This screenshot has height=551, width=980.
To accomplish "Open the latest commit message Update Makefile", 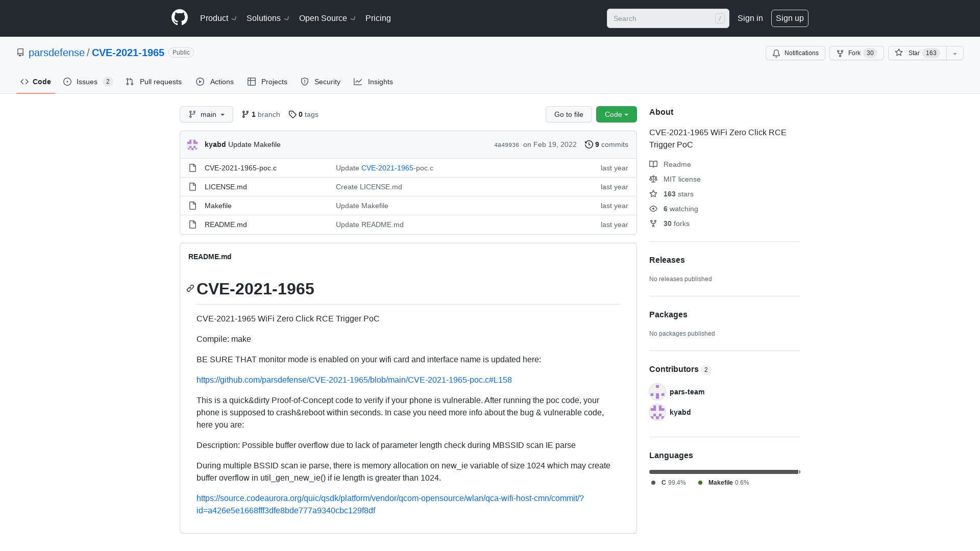I will pyautogui.click(x=254, y=144).
